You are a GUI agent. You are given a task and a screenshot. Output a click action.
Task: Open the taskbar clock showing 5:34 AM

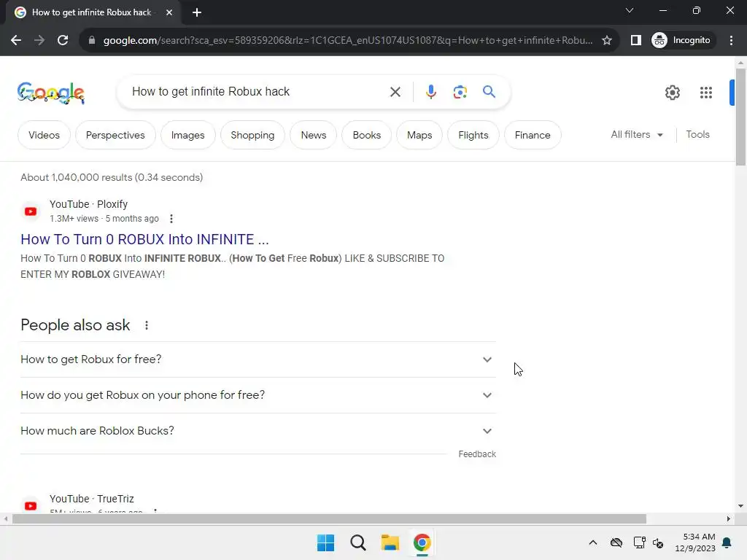695,542
